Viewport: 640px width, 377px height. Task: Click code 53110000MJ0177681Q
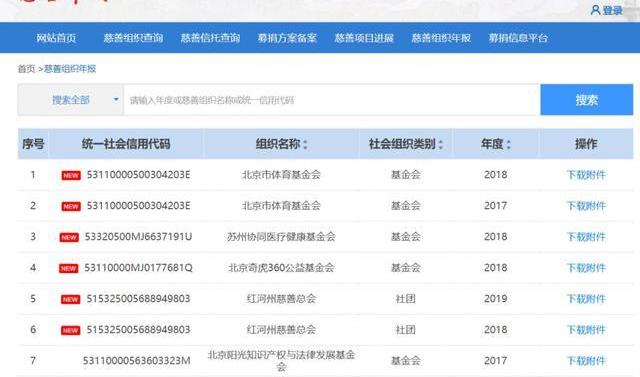click(x=138, y=268)
